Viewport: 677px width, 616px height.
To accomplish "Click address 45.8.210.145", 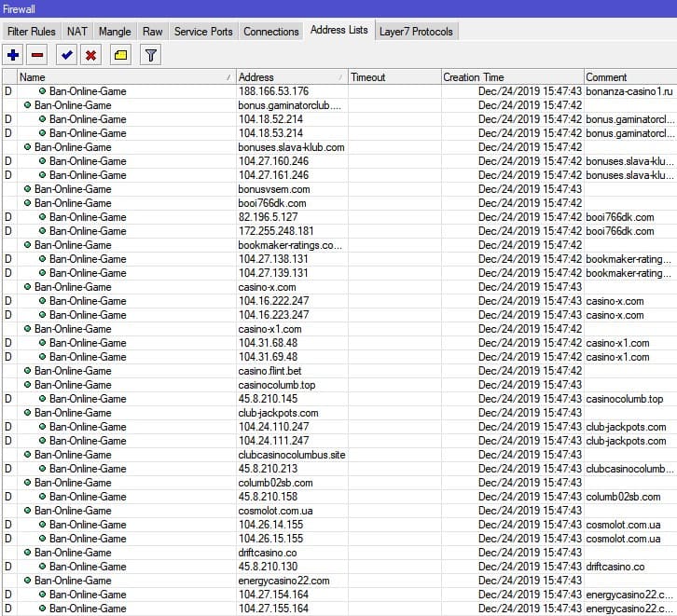I will 269,399.
